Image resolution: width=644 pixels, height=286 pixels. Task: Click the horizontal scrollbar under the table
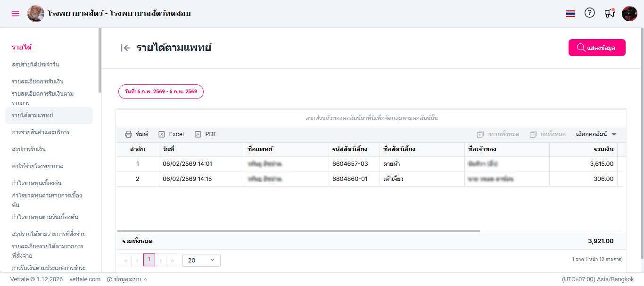point(298,231)
